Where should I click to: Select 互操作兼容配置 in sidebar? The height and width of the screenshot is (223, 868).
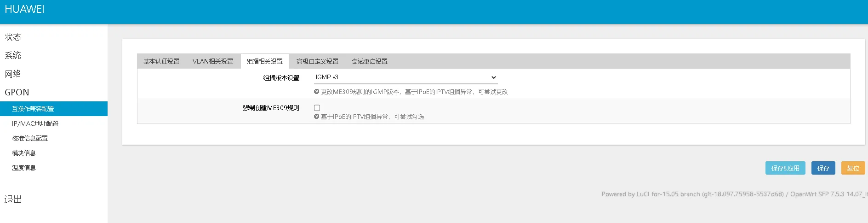pos(33,109)
